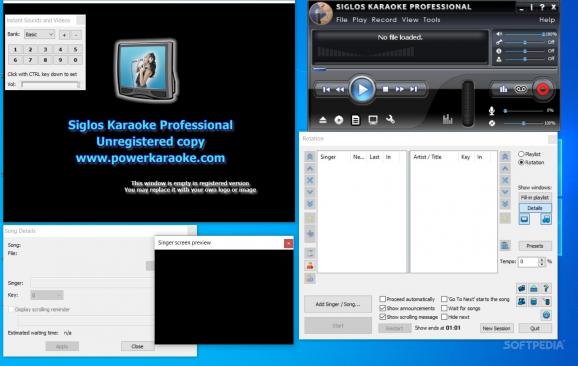
Task: Click the key icon next to the second slider
Action: point(499,42)
